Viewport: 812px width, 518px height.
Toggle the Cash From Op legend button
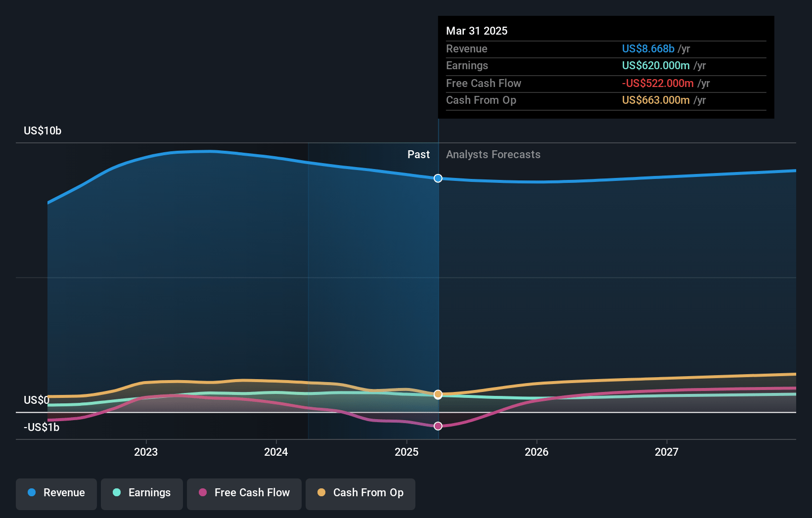pos(361,494)
